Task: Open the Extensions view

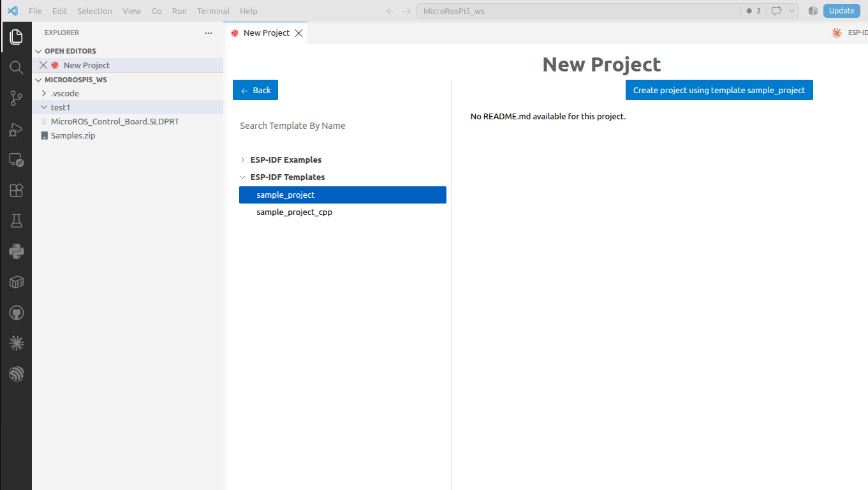Action: click(x=16, y=191)
